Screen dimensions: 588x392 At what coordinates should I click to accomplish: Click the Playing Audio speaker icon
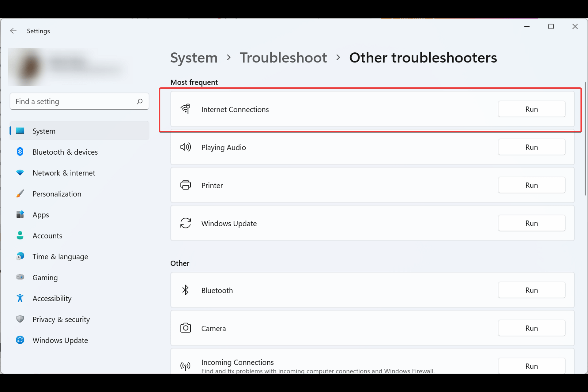tap(186, 147)
